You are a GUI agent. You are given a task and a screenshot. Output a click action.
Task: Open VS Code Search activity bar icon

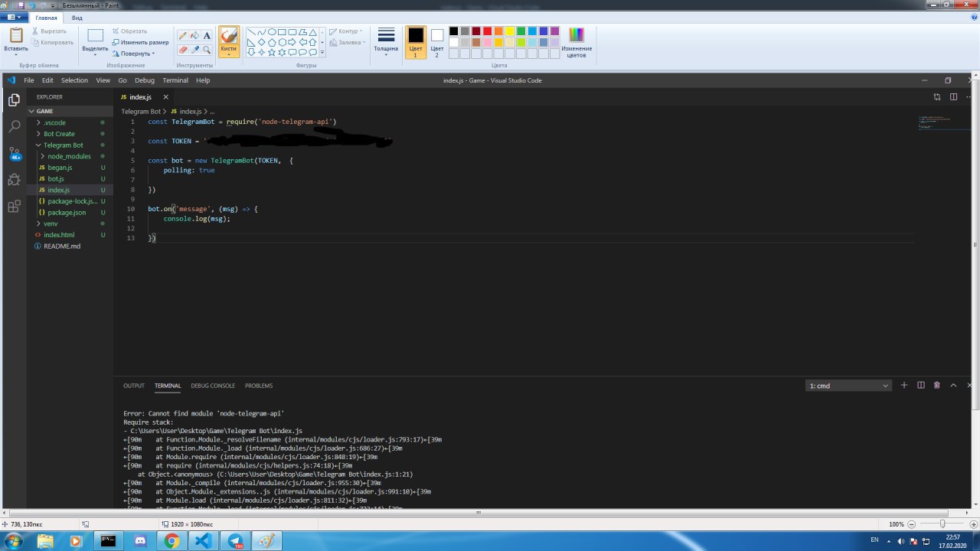[14, 126]
